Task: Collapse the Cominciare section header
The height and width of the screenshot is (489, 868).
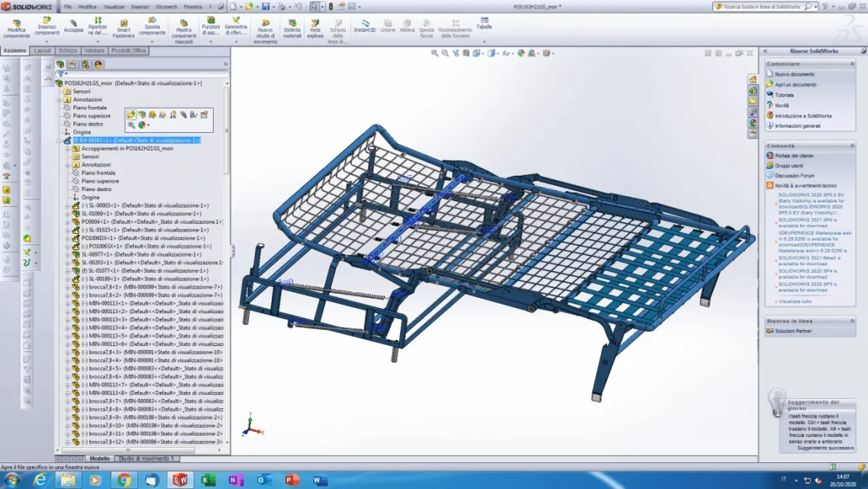Action: 852,64
